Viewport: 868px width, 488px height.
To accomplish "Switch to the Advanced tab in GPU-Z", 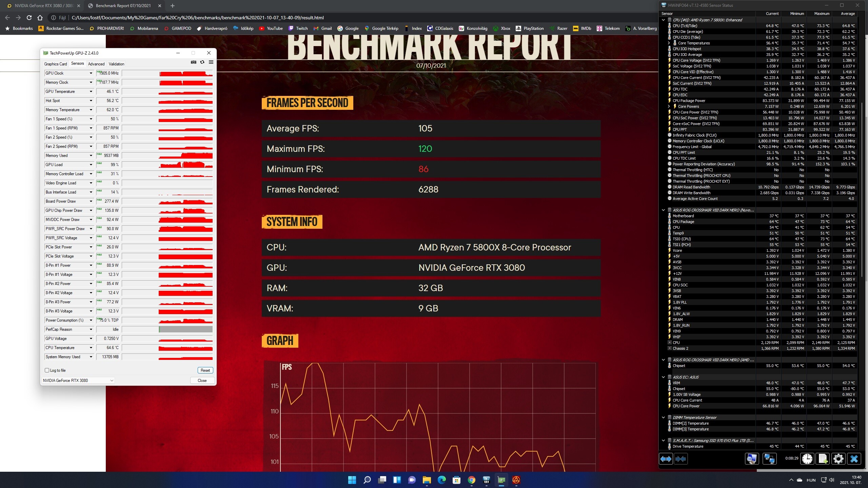I will (96, 64).
